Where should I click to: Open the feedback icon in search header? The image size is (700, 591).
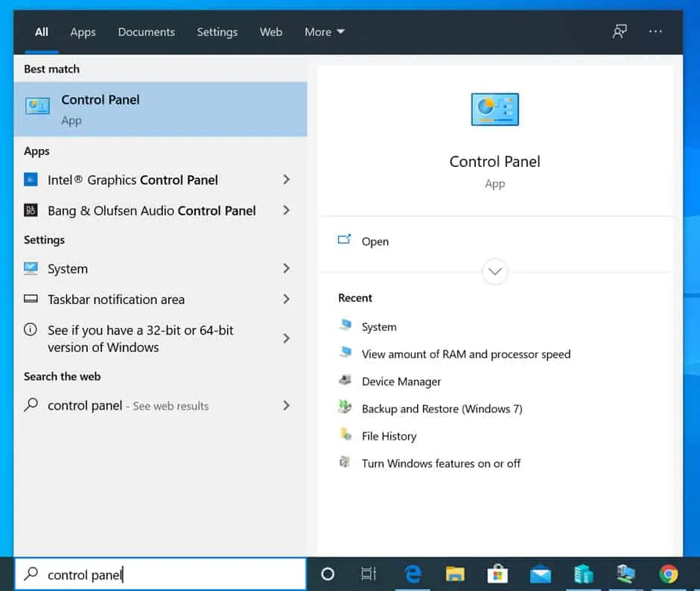(619, 32)
